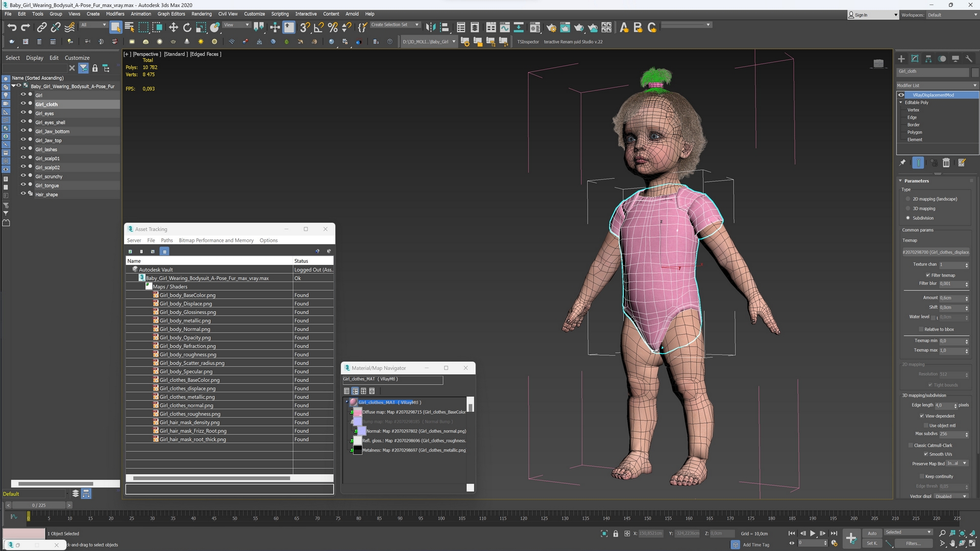Open the Graph Editors menu

(171, 14)
